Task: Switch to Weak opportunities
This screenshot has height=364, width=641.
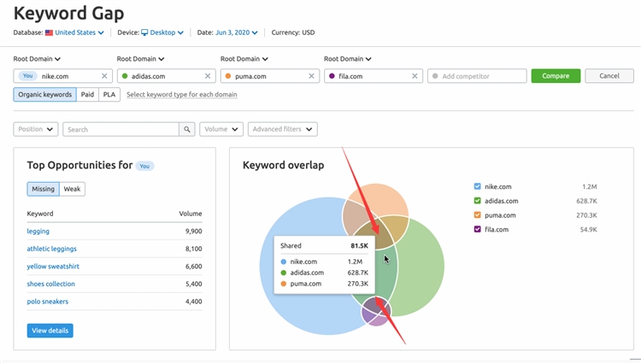Action: (72, 189)
